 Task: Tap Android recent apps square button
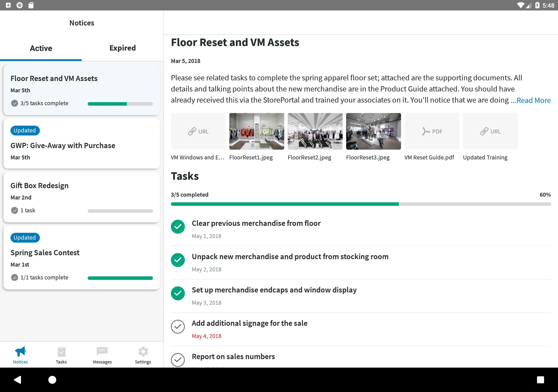540,380
